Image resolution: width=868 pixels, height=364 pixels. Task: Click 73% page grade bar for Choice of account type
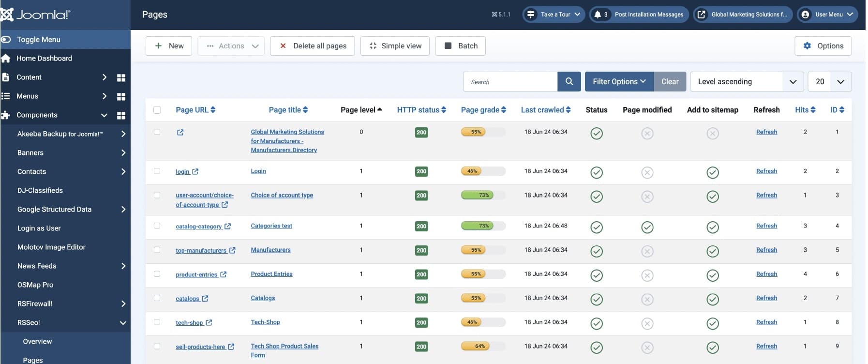tap(483, 195)
